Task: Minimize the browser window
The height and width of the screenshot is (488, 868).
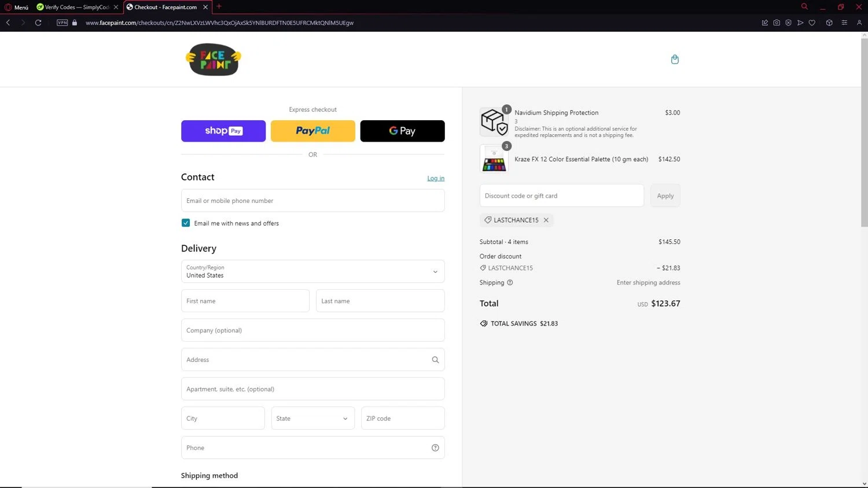Action: [822, 7]
